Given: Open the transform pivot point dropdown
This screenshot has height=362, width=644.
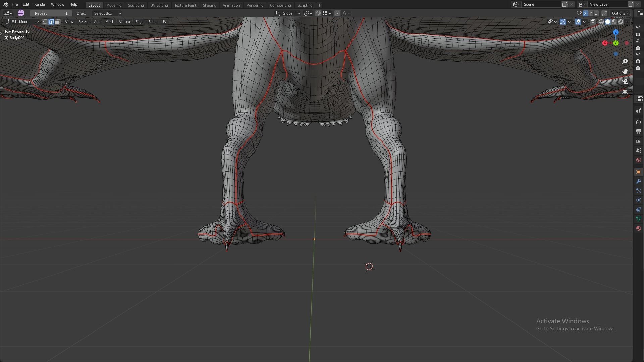Looking at the screenshot, I should tap(308, 13).
